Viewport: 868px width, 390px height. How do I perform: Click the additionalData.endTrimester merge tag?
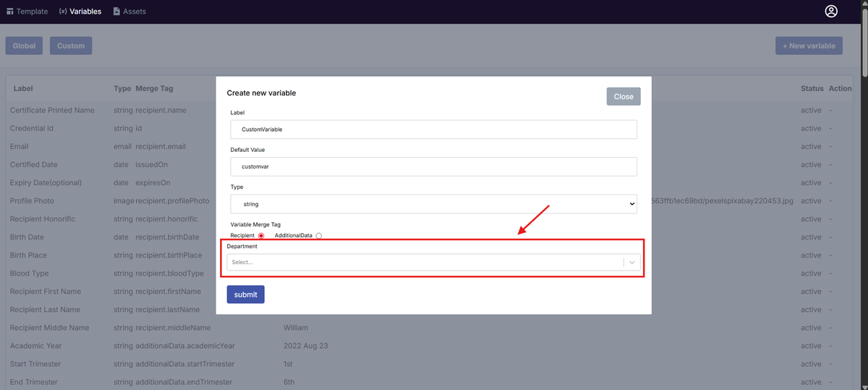click(x=184, y=382)
